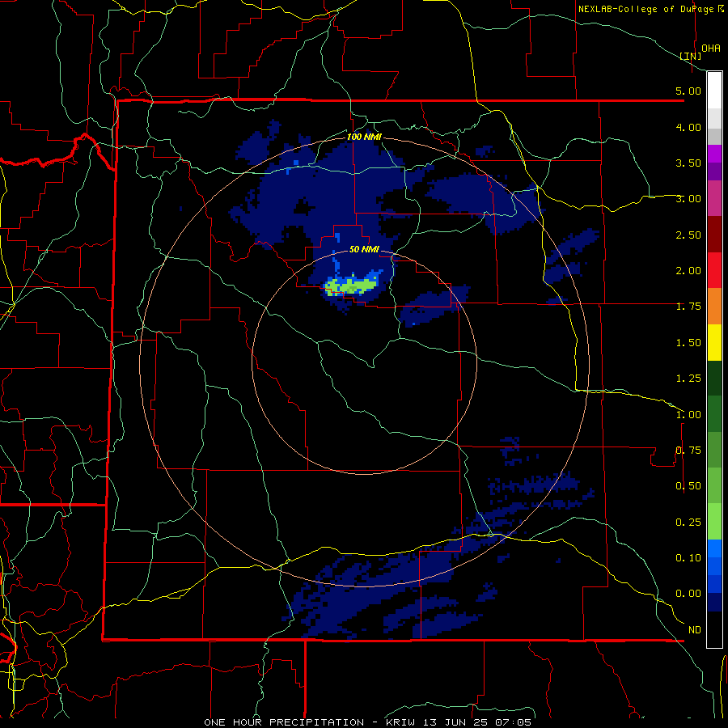The image size is (728, 728).
Task: Click the white 5.00 inch color swatch
Action: 714,91
